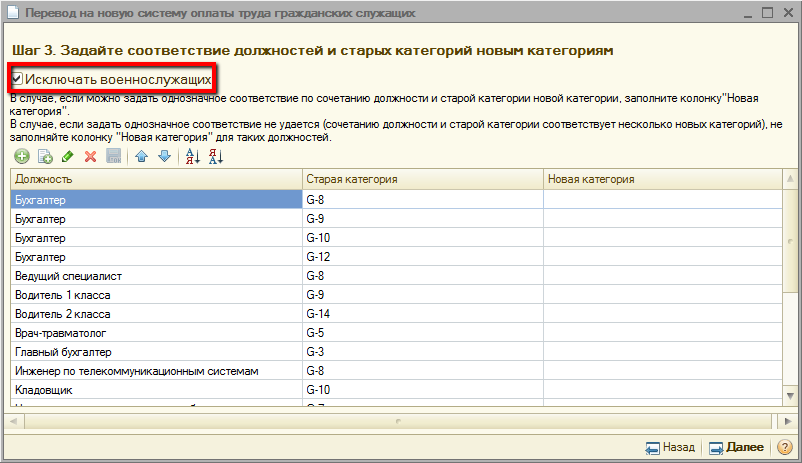Click the Move up arrow icon
The image size is (802, 463).
[142, 156]
